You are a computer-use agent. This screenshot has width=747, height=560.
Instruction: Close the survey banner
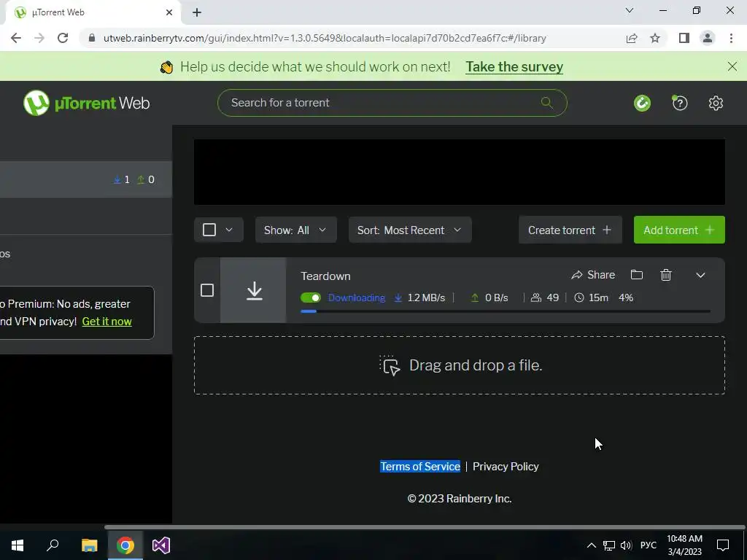point(732,66)
